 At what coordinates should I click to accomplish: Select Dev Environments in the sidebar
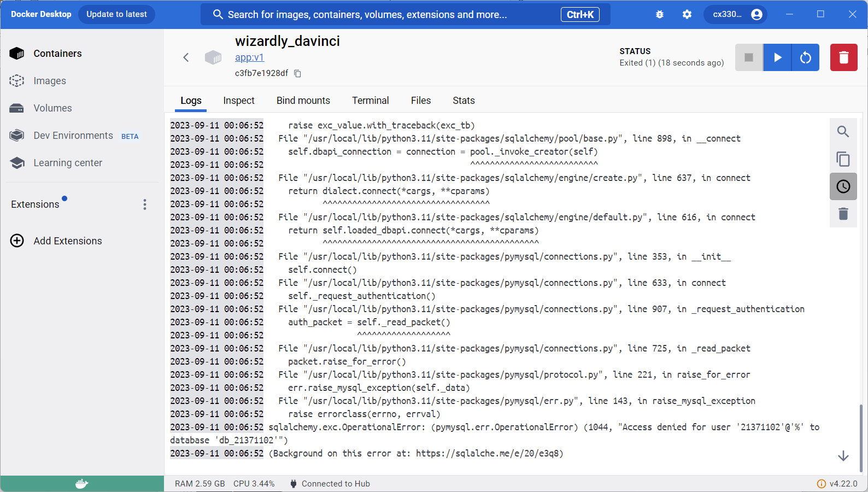(x=73, y=136)
